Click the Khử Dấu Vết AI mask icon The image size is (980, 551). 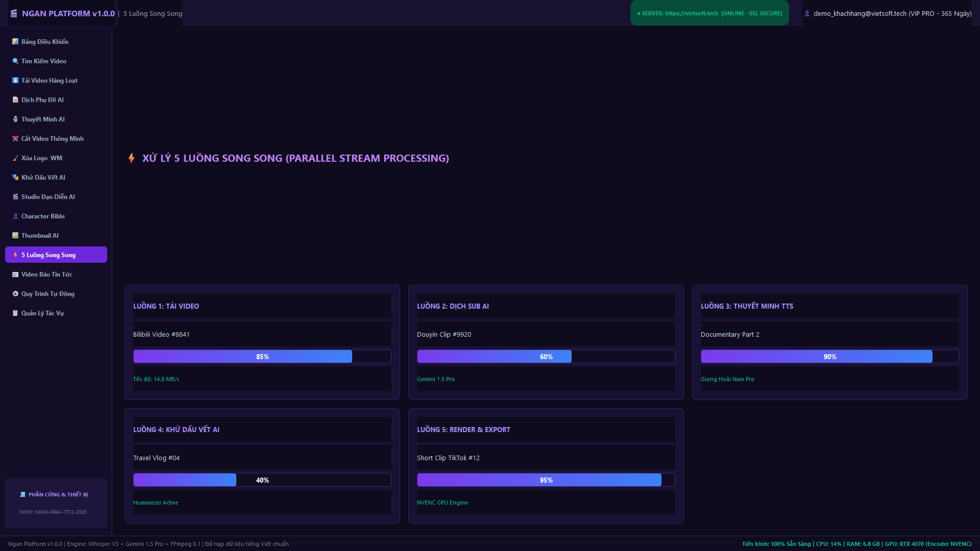point(15,178)
